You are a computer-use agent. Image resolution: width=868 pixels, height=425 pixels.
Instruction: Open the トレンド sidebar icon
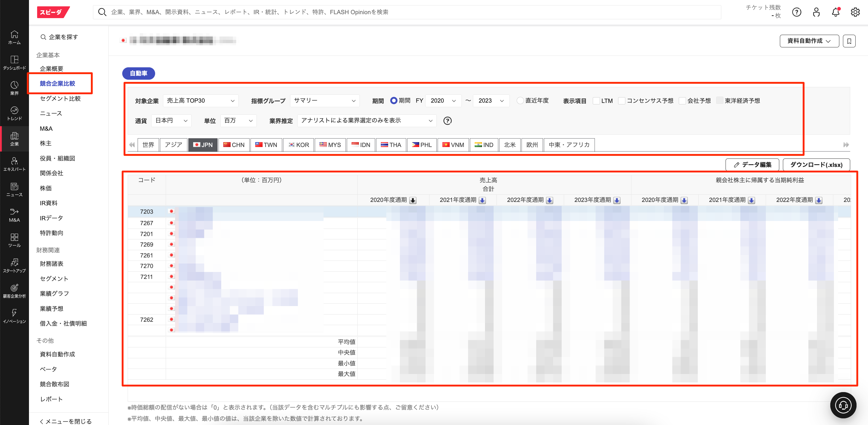(x=14, y=113)
